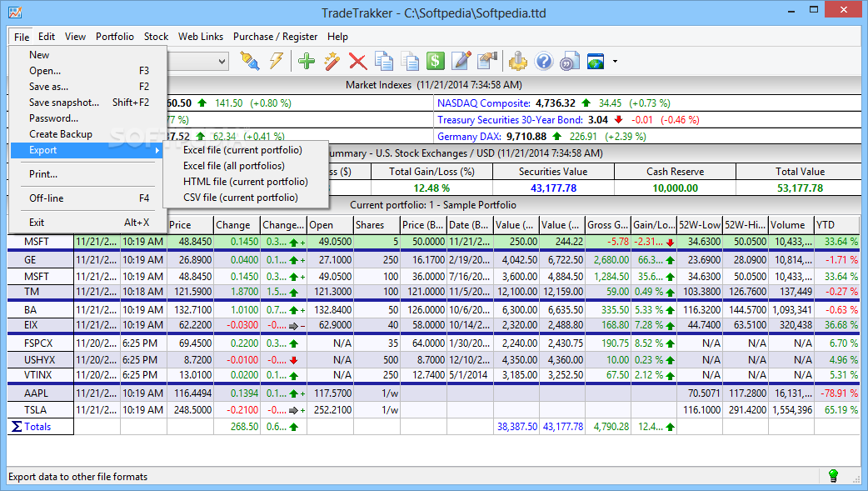Choose Open... from File menu
868x491 pixels.
[x=88, y=71]
